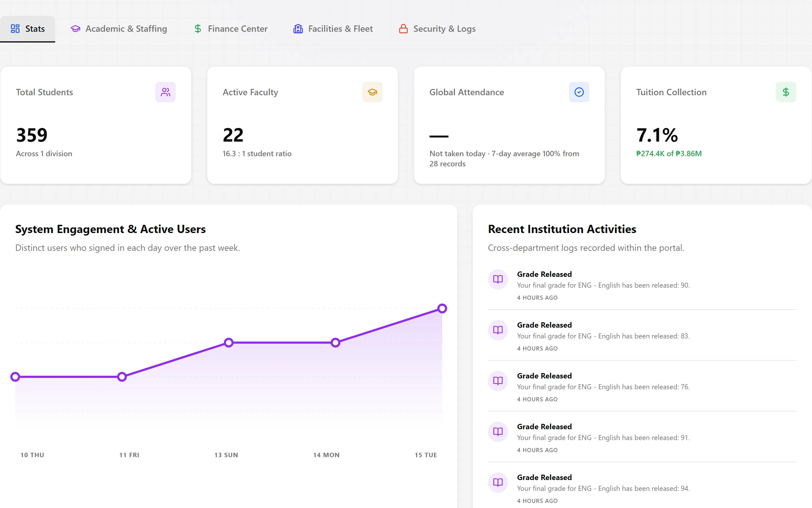Click the book icon for grade 83 entry
The width and height of the screenshot is (812, 508).
[x=498, y=330]
